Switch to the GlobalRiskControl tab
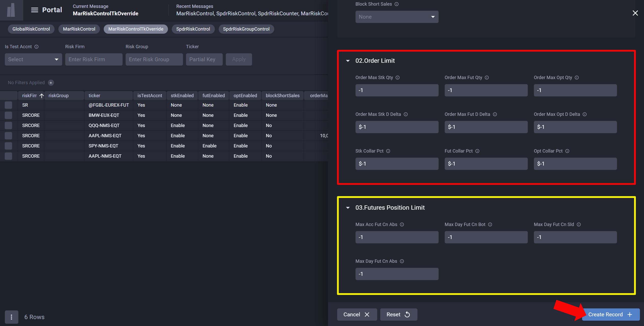644x326 pixels. (31, 29)
